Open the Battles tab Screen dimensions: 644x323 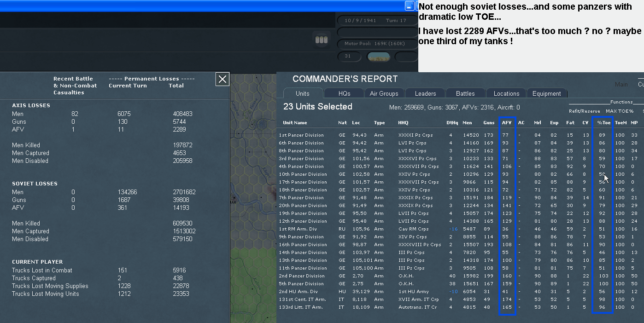tap(465, 93)
